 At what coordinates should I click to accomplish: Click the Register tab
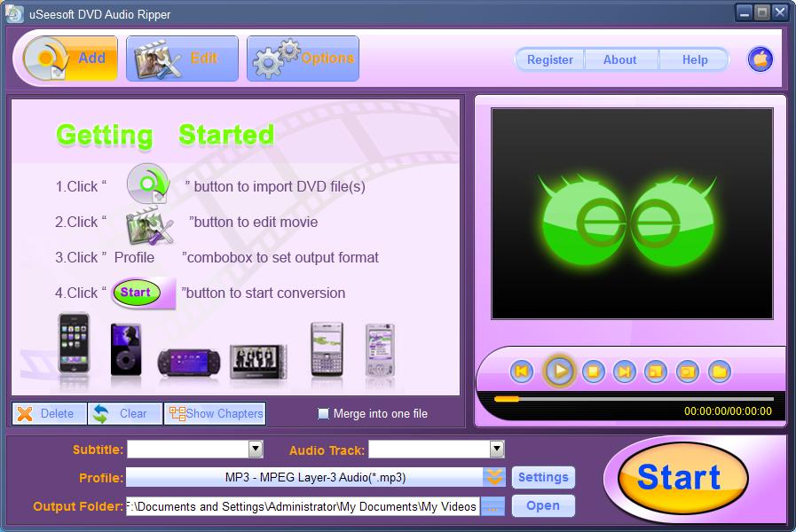[x=550, y=59]
